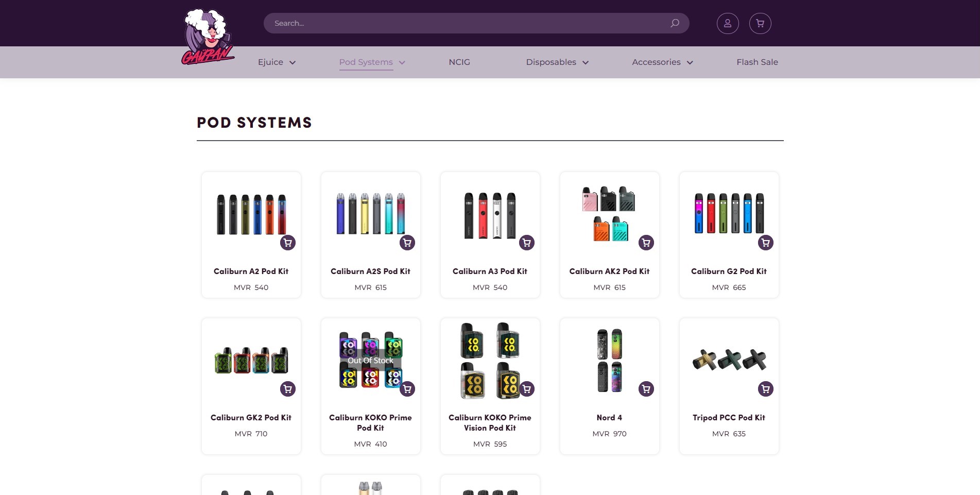Image resolution: width=980 pixels, height=495 pixels.
Task: Open the Ejuice menu item
Action: pyautogui.click(x=270, y=62)
